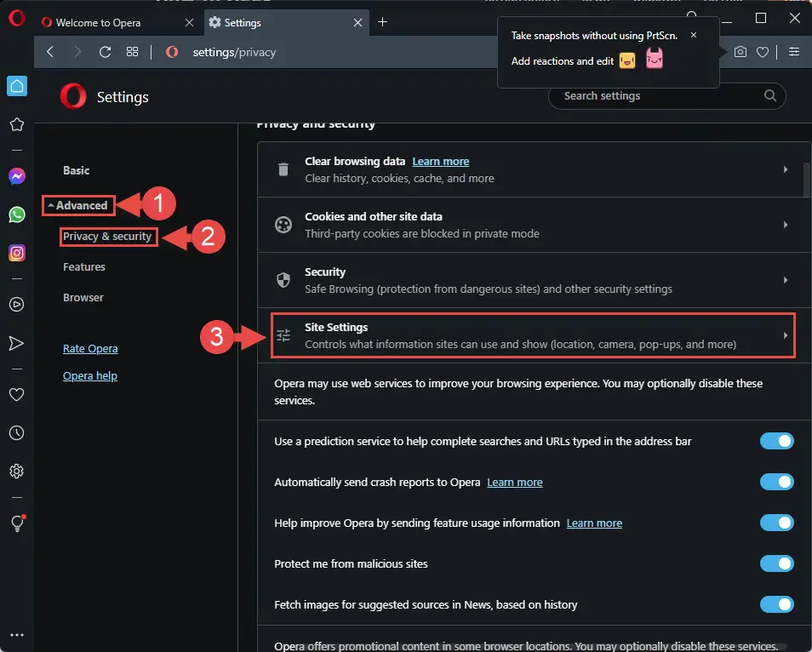Image resolution: width=812 pixels, height=652 pixels.
Task: Reload the settings page
Action: (106, 52)
